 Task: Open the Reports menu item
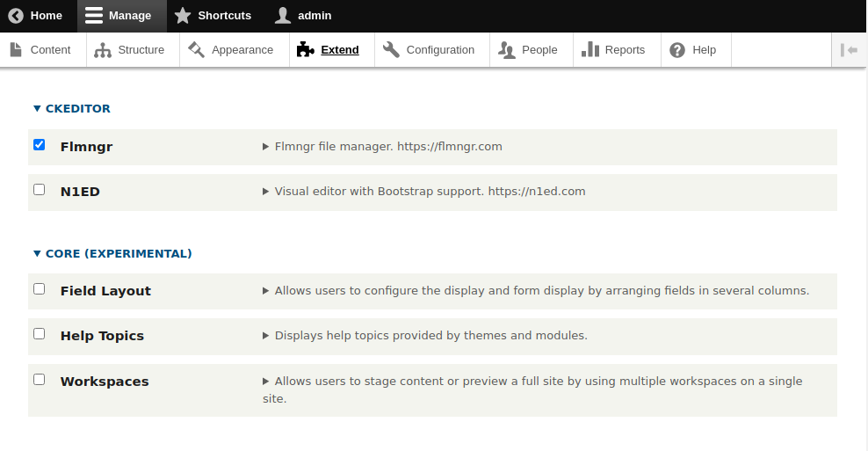617,50
